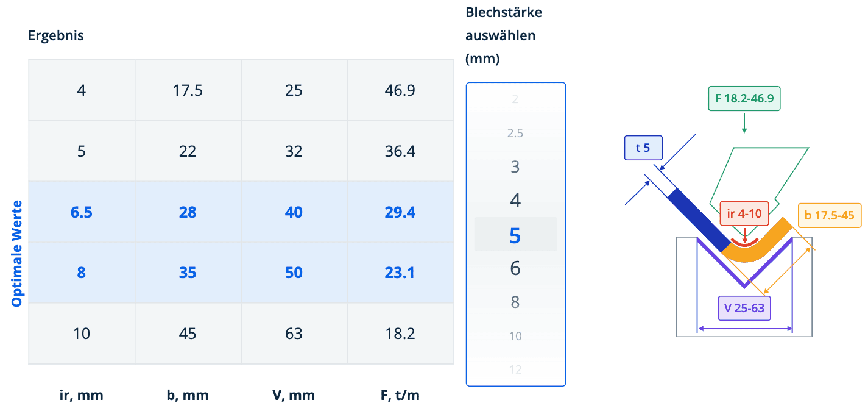This screenshot has height=414, width=868.
Task: Click the b value 22 cell
Action: (x=188, y=151)
